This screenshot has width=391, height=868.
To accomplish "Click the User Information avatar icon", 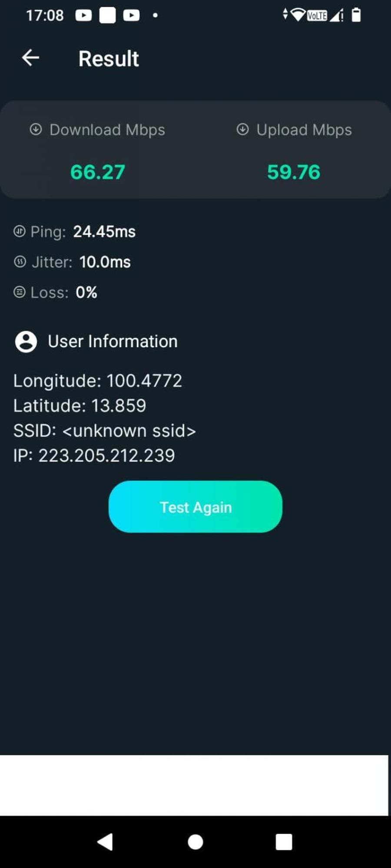I will 26,342.
